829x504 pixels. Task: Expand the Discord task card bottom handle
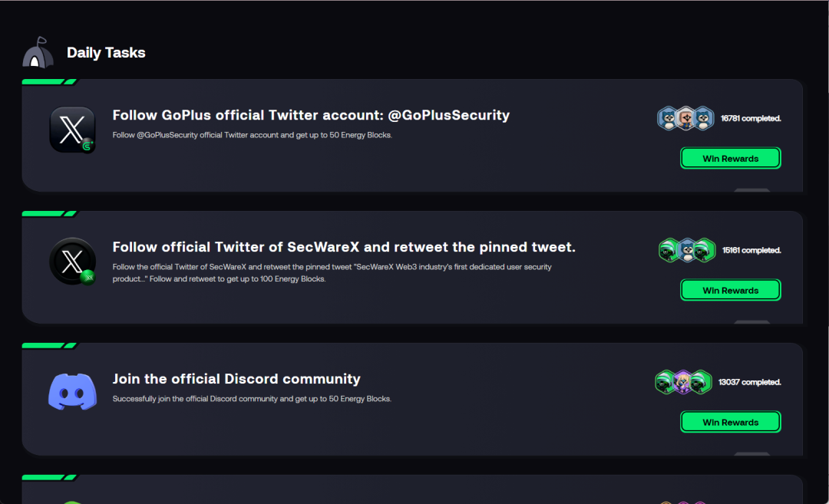click(x=751, y=453)
